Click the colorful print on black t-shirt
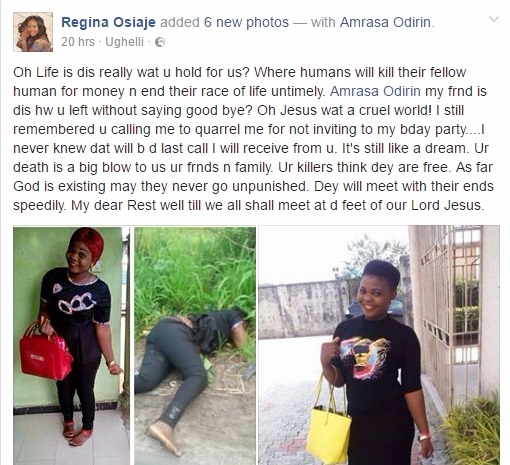This screenshot has width=510, height=465. [364, 358]
